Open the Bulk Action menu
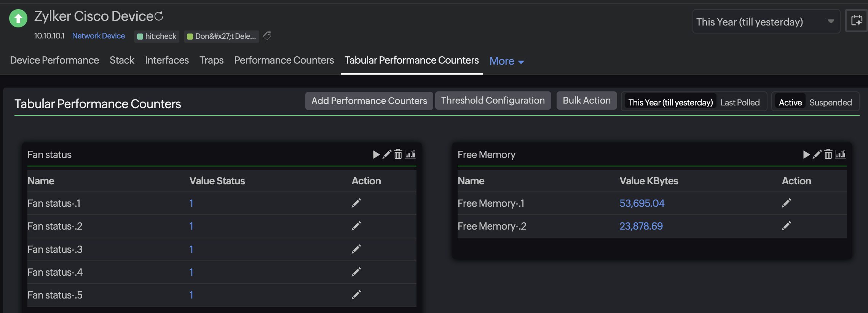This screenshot has height=313, width=868. pyautogui.click(x=586, y=101)
